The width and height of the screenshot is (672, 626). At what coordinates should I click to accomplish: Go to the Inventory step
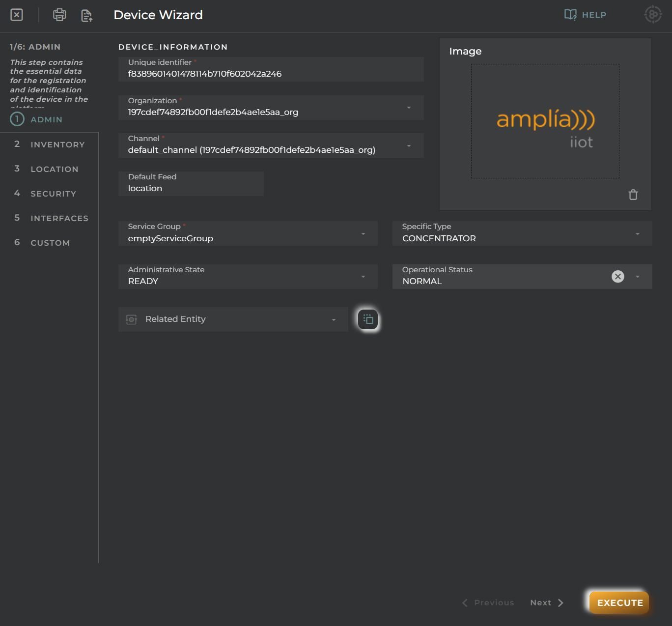tap(49, 144)
